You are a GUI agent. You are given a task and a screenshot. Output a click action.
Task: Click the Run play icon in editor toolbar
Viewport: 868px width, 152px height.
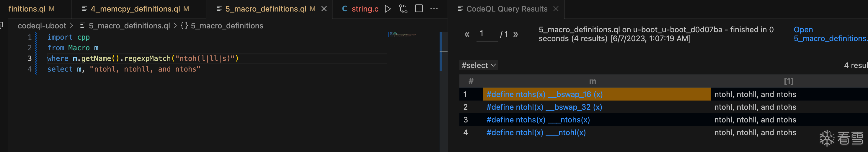[x=387, y=9]
